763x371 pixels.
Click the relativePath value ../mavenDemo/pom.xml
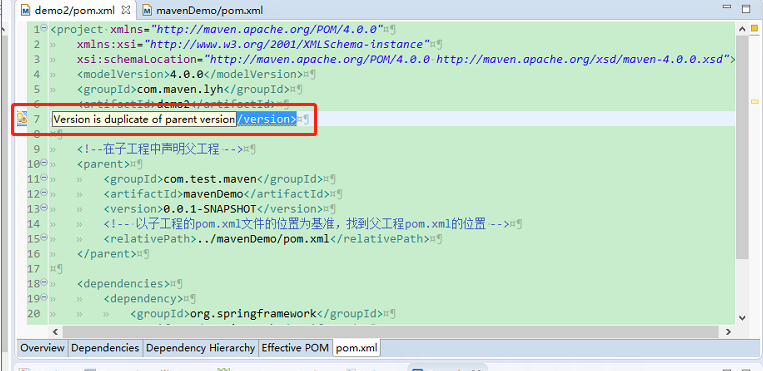point(263,239)
